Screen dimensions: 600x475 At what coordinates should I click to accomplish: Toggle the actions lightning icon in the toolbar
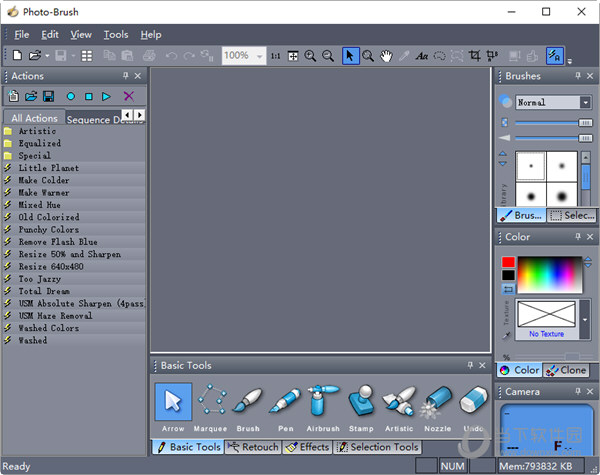[x=555, y=56]
